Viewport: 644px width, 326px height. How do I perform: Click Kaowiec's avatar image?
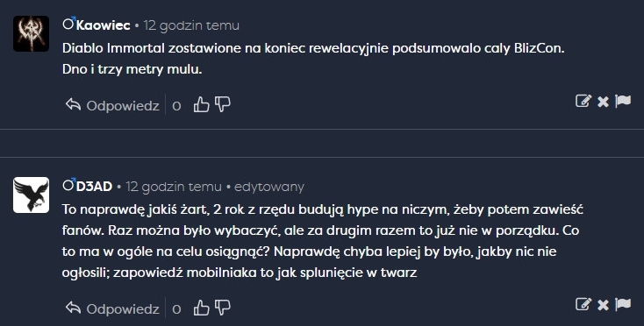click(x=32, y=33)
